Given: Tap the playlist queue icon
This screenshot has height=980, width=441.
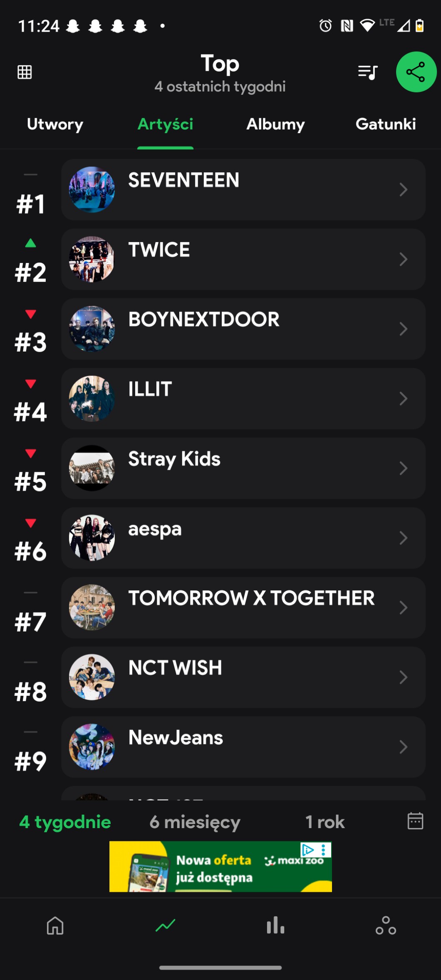Looking at the screenshot, I should (368, 72).
